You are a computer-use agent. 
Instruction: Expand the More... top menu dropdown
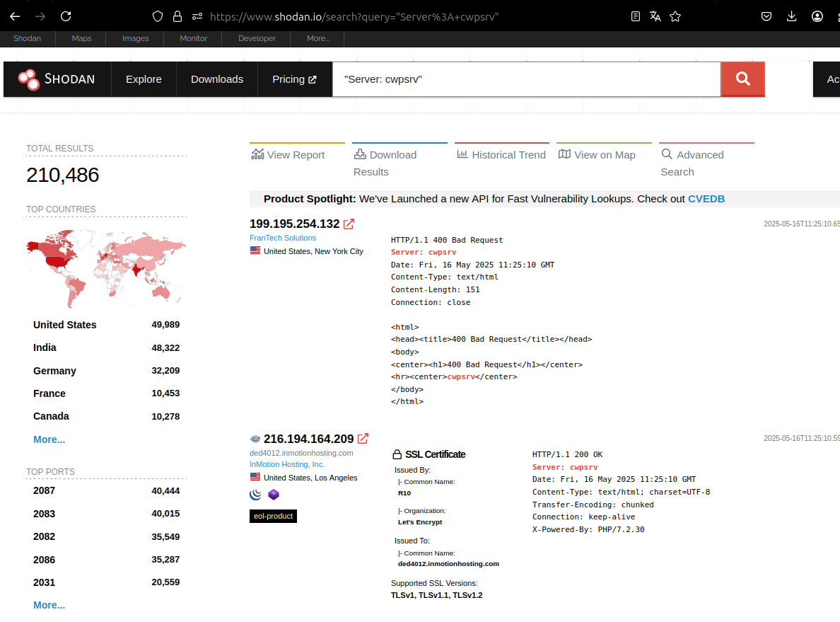click(318, 39)
